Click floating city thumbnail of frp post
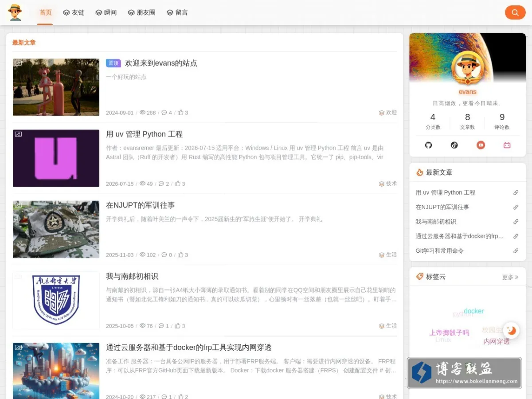Screen dimensions: 532x399 pyautogui.click(x=56, y=371)
